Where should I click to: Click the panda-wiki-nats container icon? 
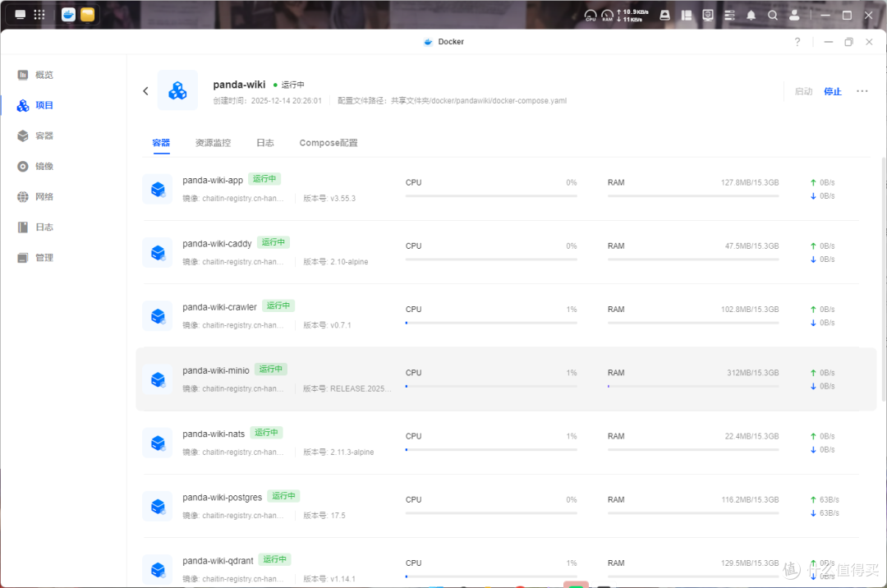158,442
